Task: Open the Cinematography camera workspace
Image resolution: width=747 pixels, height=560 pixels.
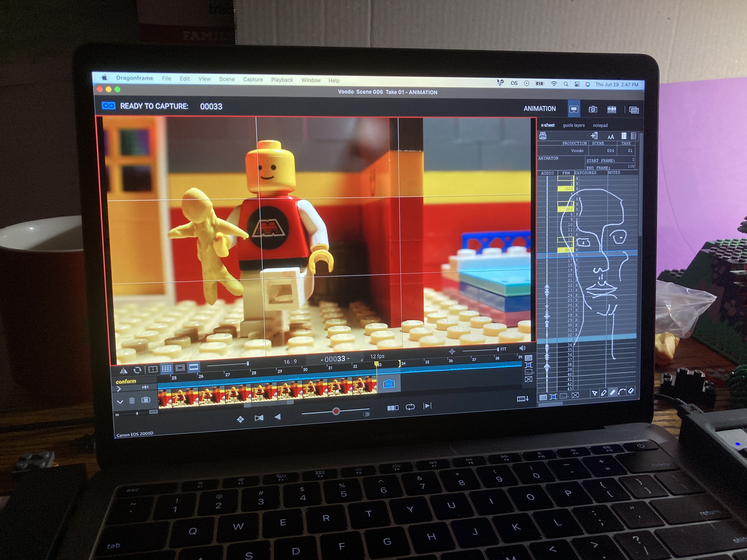Action: pyautogui.click(x=593, y=109)
